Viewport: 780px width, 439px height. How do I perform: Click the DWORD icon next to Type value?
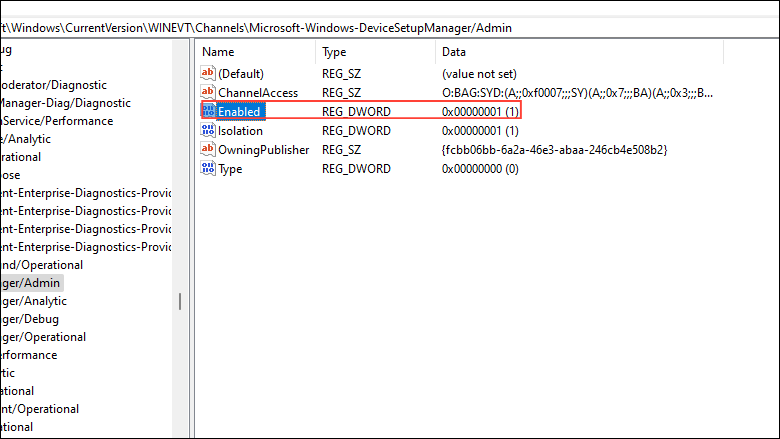click(x=208, y=168)
